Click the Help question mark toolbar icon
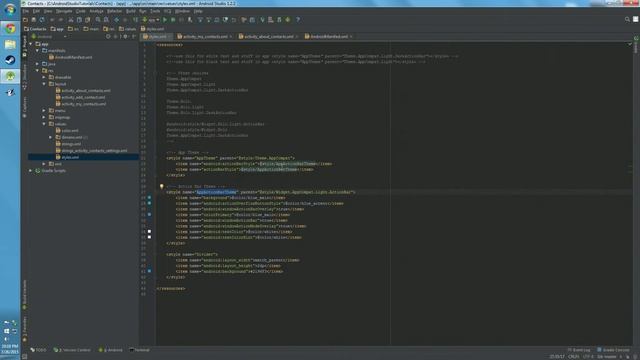Image resolution: width=640 pixels, height=360 pixels. click(298, 20)
